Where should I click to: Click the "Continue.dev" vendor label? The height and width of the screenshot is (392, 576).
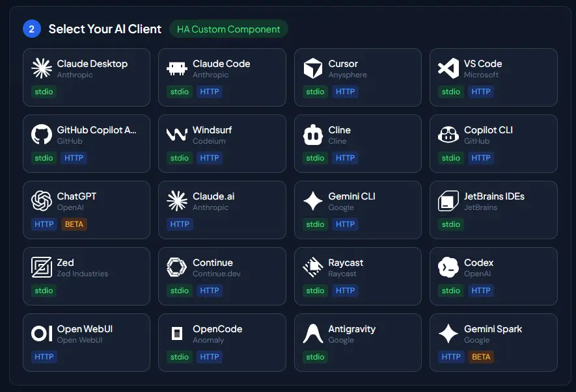pyautogui.click(x=216, y=274)
